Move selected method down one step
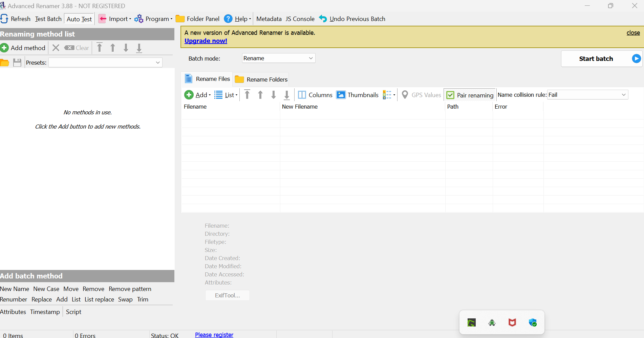This screenshot has height=338, width=644. (x=126, y=48)
